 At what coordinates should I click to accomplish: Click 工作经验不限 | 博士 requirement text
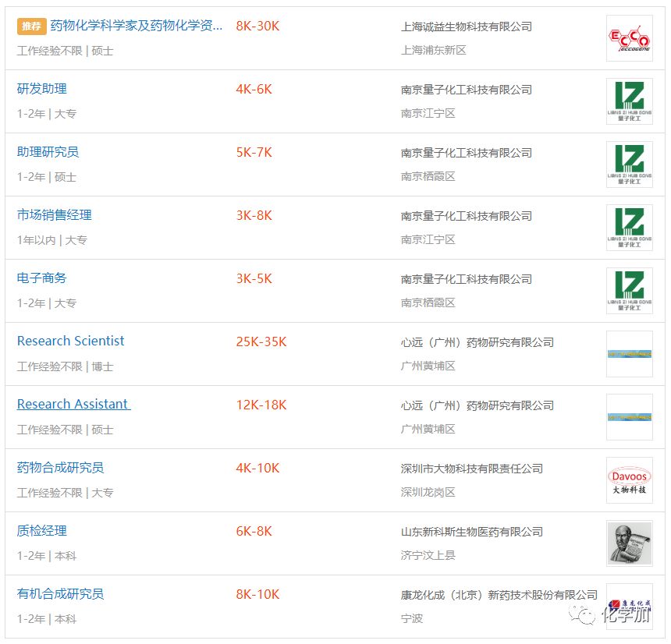pos(65,366)
